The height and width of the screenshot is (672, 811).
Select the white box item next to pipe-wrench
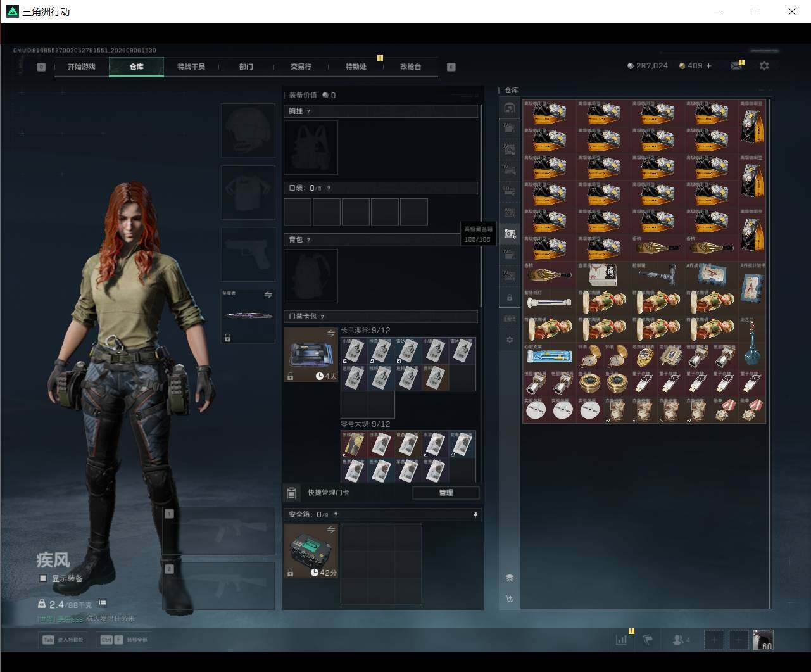click(603, 276)
